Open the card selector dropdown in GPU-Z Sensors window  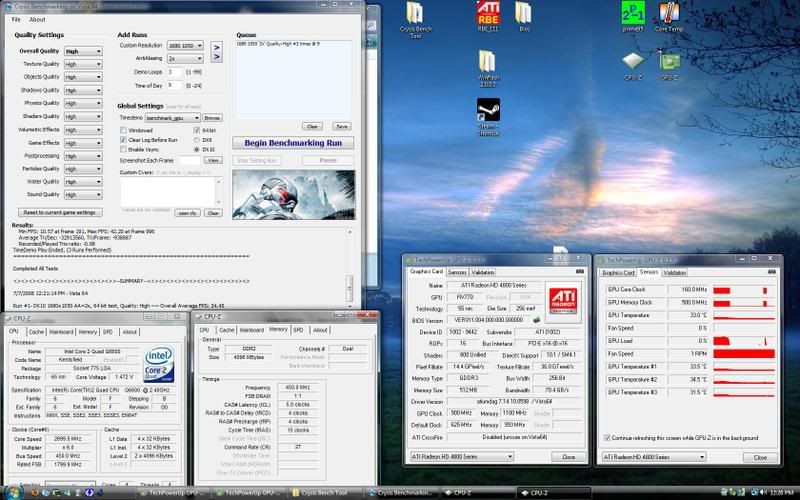[x=654, y=457]
